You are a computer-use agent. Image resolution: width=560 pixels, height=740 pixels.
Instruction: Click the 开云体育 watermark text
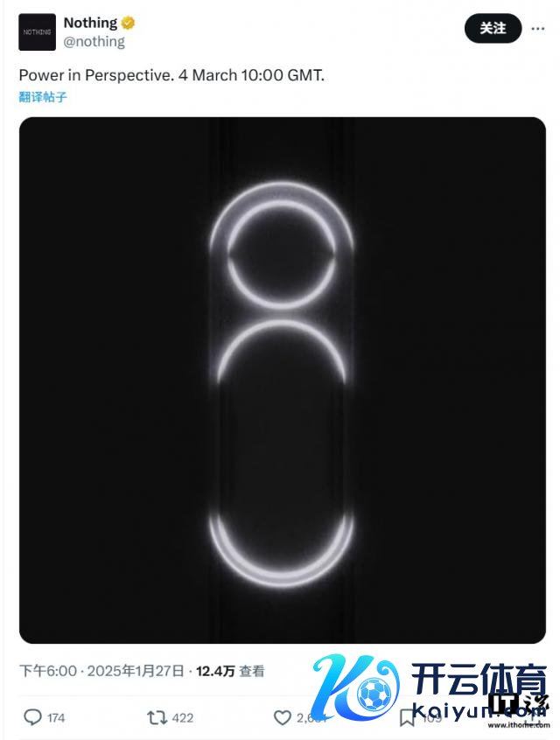coord(479,680)
